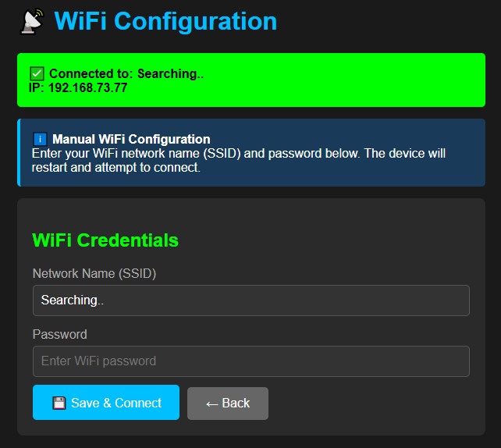
Task: Click the satellite dish icon
Action: tap(32, 22)
